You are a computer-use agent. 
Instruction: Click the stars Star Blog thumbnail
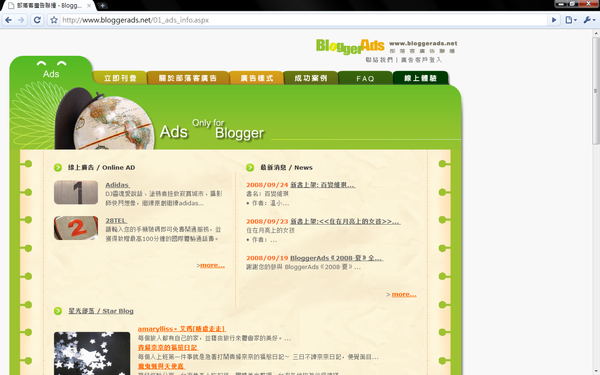[92, 353]
